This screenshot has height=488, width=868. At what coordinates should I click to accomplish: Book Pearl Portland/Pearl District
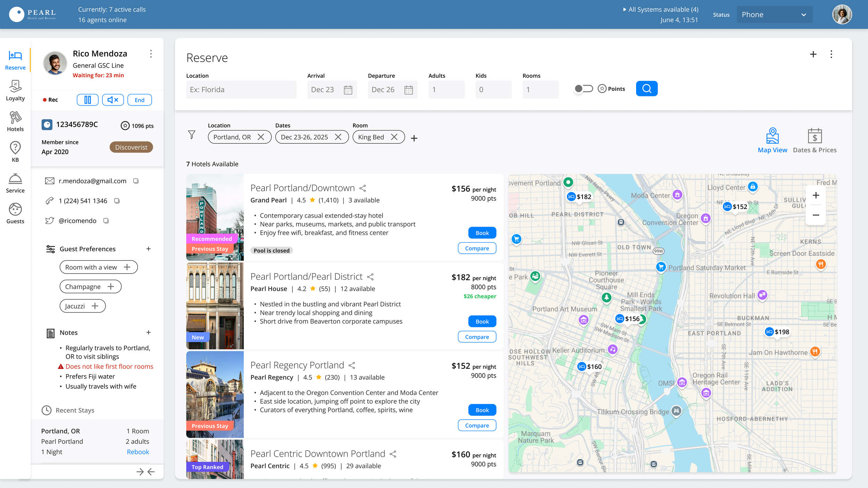click(x=482, y=321)
